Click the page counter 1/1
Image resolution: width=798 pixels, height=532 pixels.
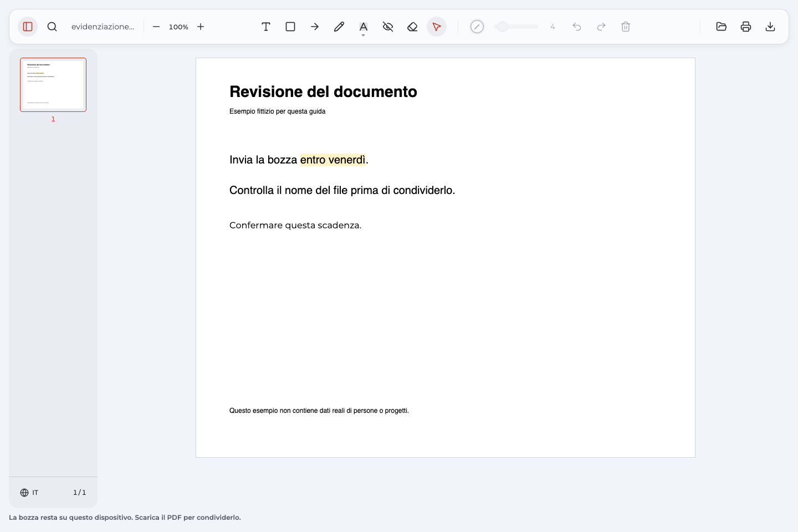click(80, 493)
